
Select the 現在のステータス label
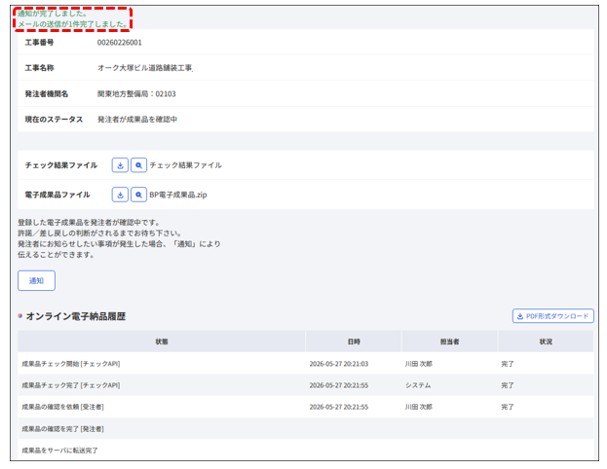click(x=54, y=120)
